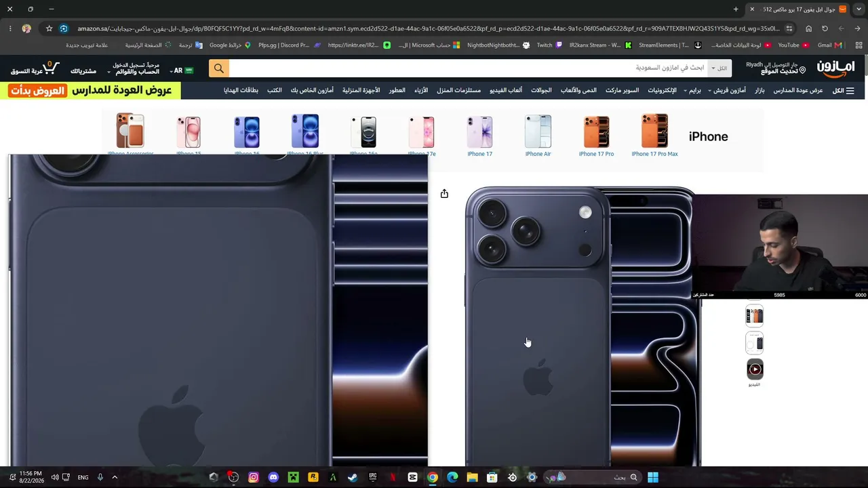The image size is (868, 488).
Task: Click the Amazon search magnifier button
Action: tap(218, 68)
